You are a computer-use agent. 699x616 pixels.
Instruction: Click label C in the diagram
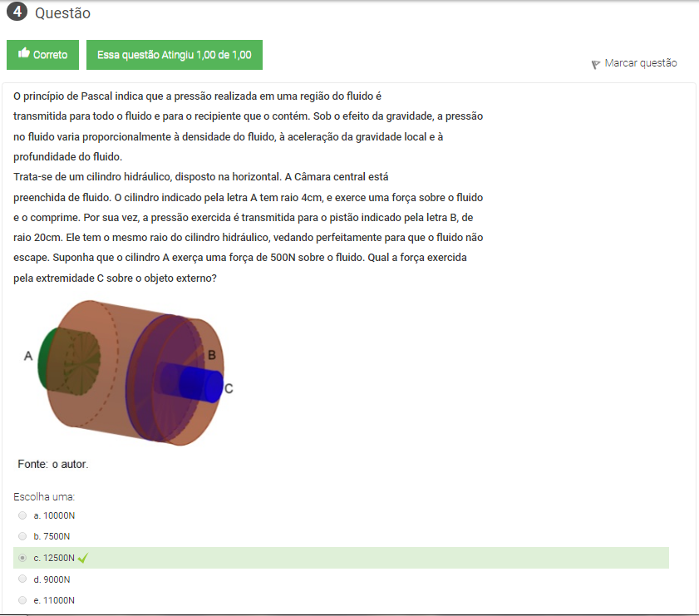(229, 389)
